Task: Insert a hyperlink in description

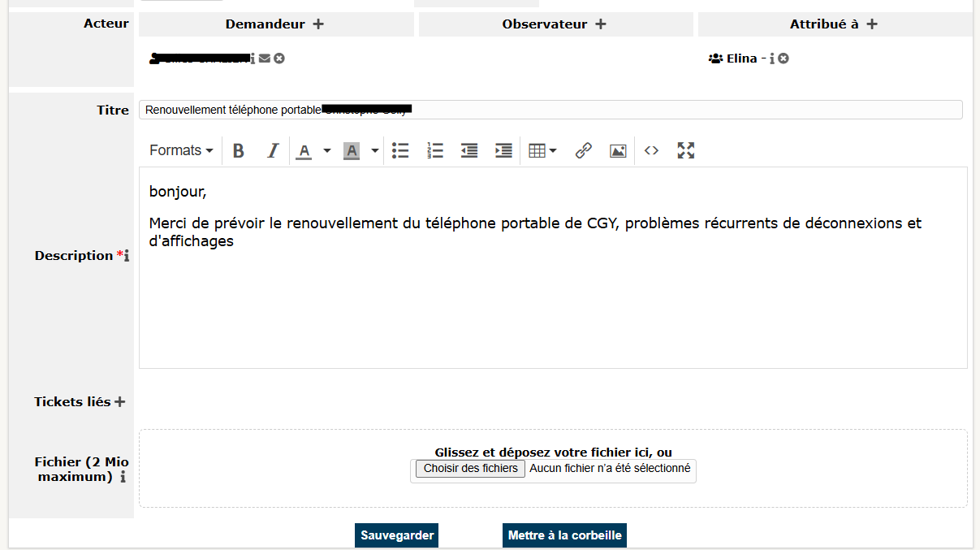Action: (583, 150)
